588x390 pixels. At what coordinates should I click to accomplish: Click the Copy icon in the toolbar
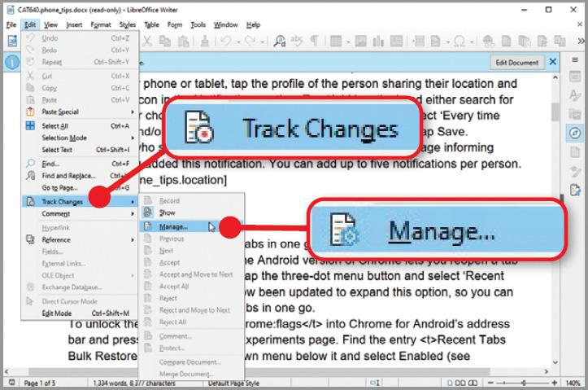point(164,41)
